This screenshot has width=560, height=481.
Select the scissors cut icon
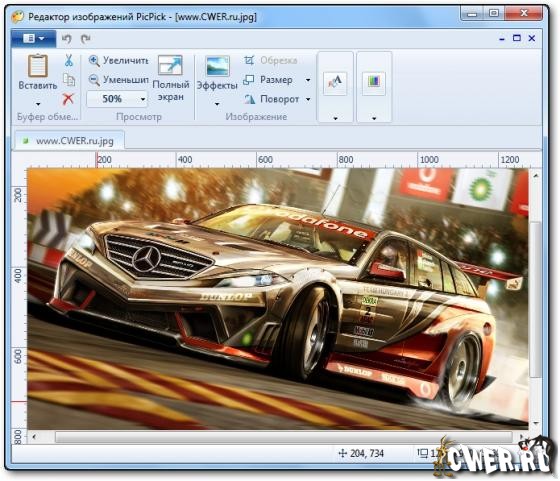[69, 60]
